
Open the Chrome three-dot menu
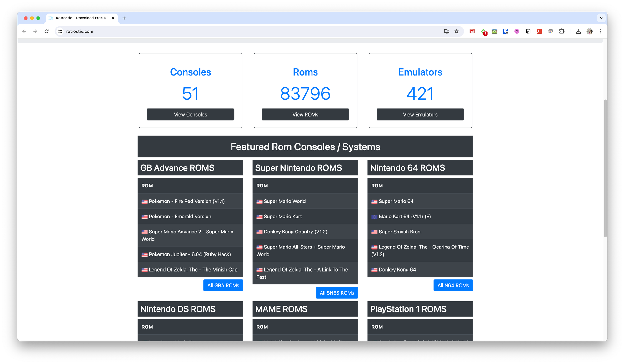point(601,31)
